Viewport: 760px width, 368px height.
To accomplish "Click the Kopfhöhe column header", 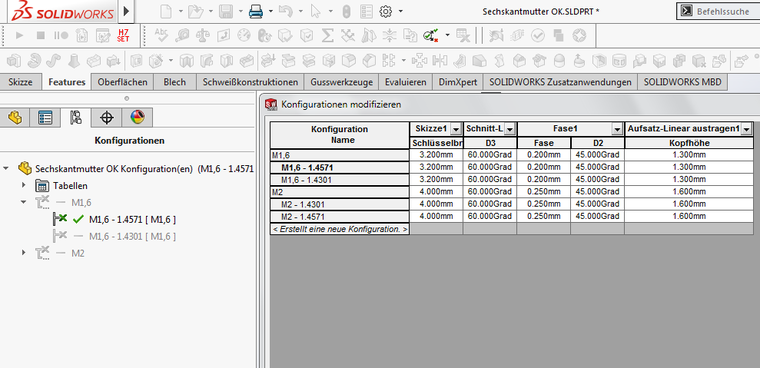I will click(689, 143).
